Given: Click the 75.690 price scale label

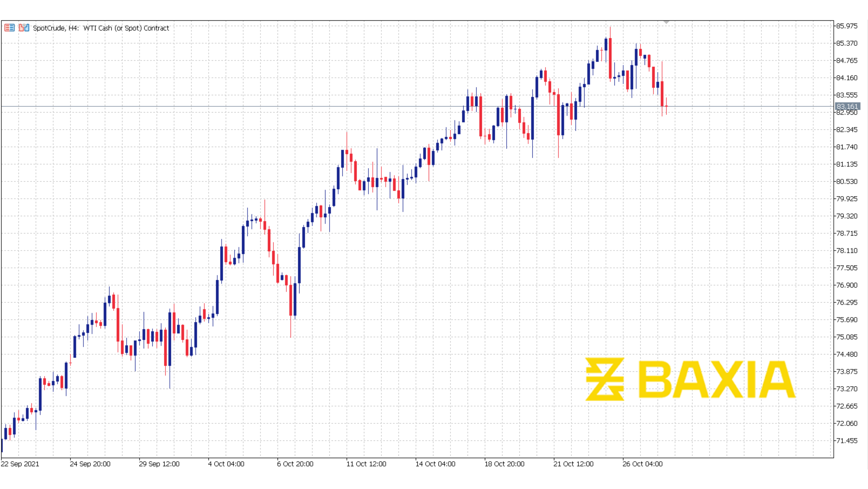Looking at the screenshot, I should 847,320.
